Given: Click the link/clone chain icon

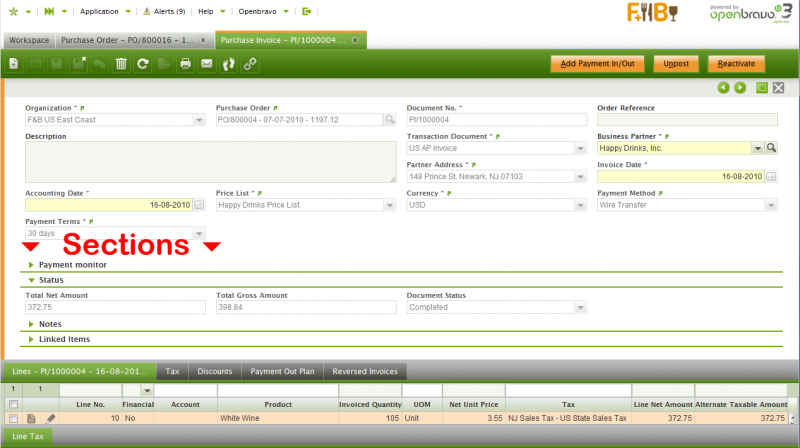Looking at the screenshot, I should (250, 64).
